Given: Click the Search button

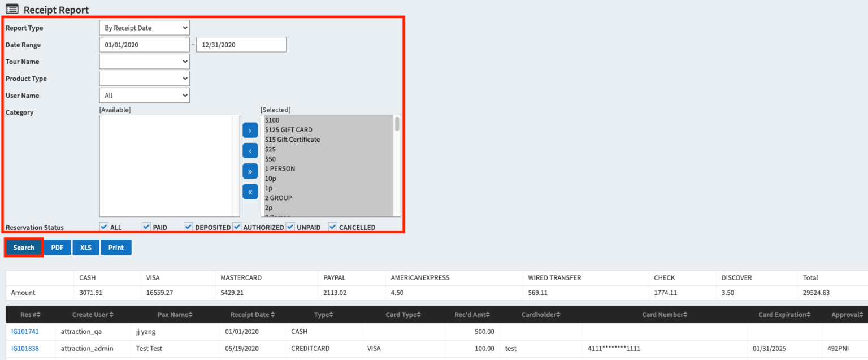Looking at the screenshot, I should point(24,248).
